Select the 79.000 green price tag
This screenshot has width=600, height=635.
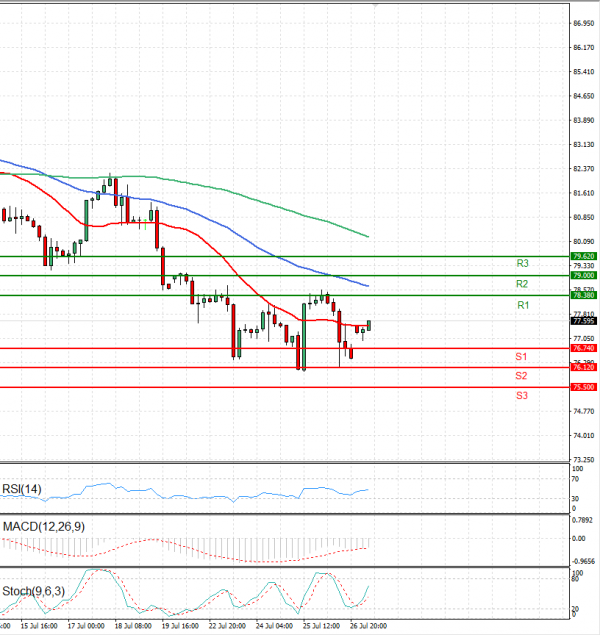tap(583, 275)
